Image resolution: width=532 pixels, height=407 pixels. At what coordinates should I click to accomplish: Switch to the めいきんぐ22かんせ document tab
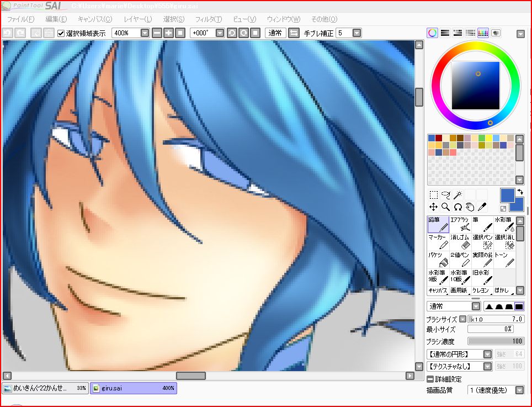(45, 388)
